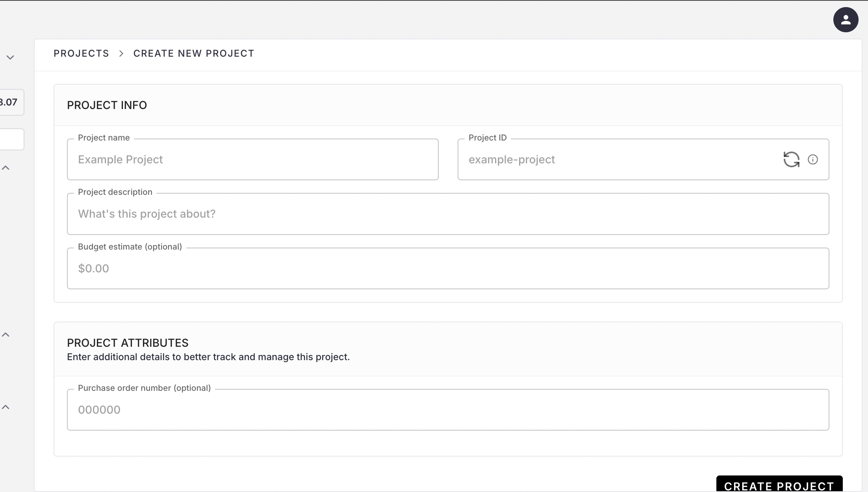Click into the Project ID text field
868x492 pixels.
[x=618, y=159]
